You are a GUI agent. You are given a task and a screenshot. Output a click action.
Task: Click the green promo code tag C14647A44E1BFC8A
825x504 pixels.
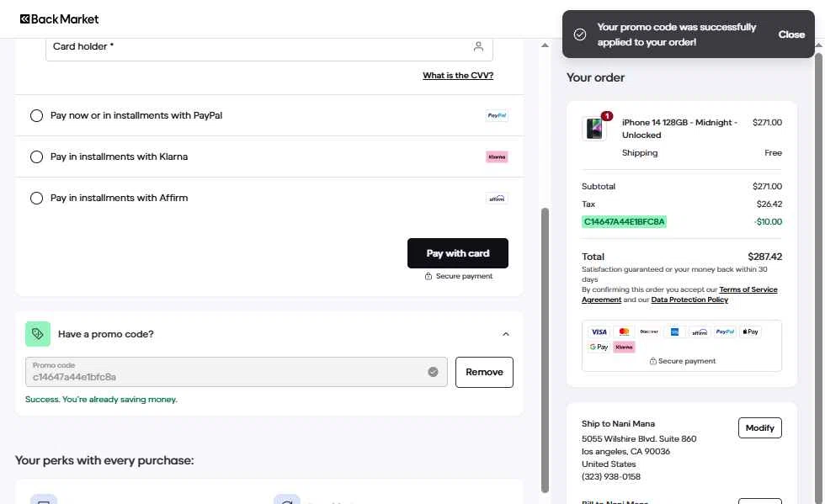[624, 221]
